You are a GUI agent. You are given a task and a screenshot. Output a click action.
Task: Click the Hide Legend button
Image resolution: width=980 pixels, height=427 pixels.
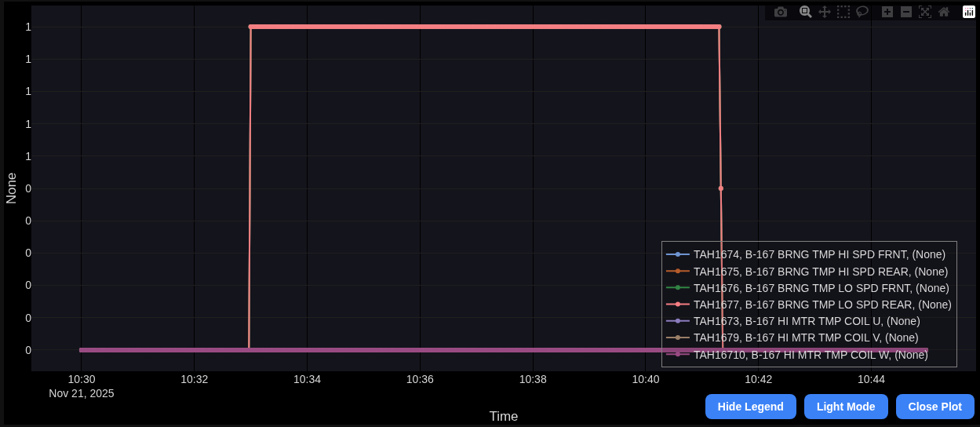pyautogui.click(x=750, y=407)
